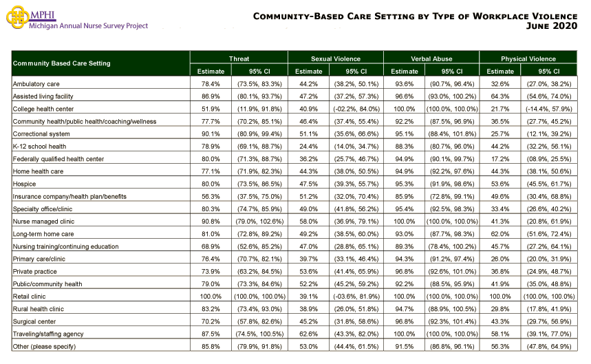Click Ambulatory care Threat estimate 78.4%
591x364 pixels.
click(211, 84)
